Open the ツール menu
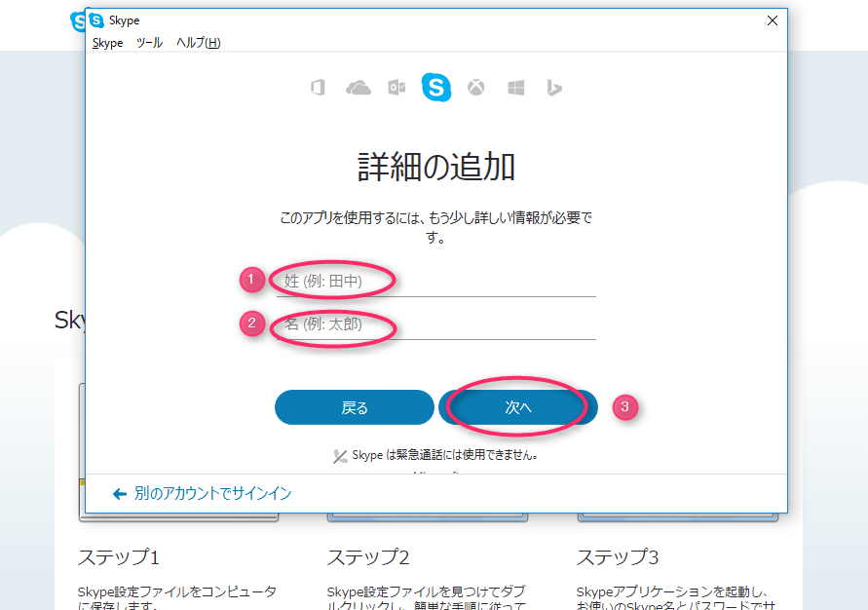The image size is (868, 610). pyautogui.click(x=149, y=43)
